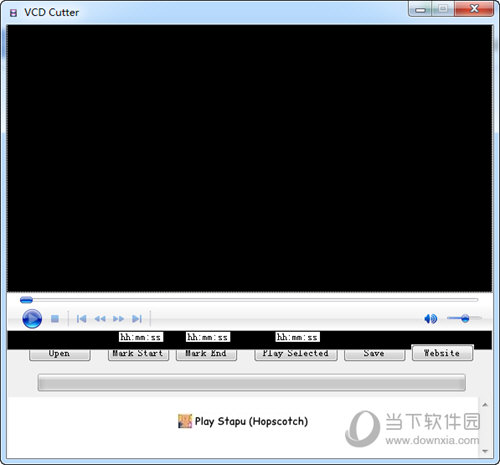Adjust the volume slider knob
Screen dimensions: 500x465
(465, 318)
